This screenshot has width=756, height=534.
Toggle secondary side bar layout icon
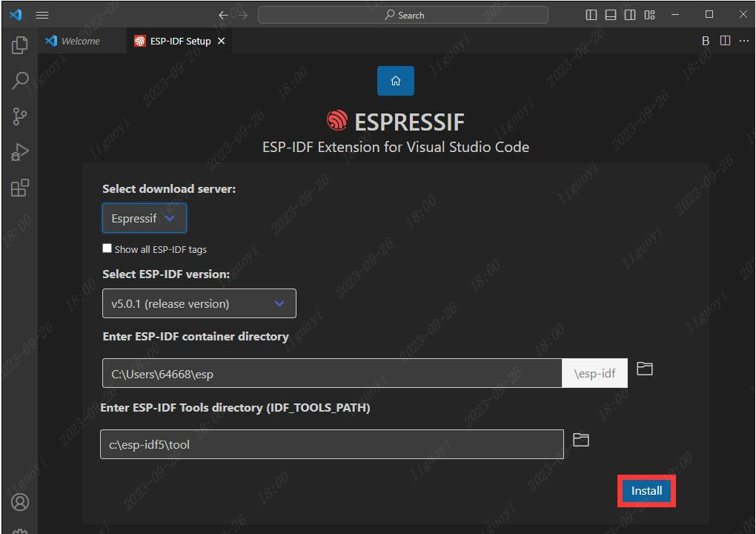point(630,15)
